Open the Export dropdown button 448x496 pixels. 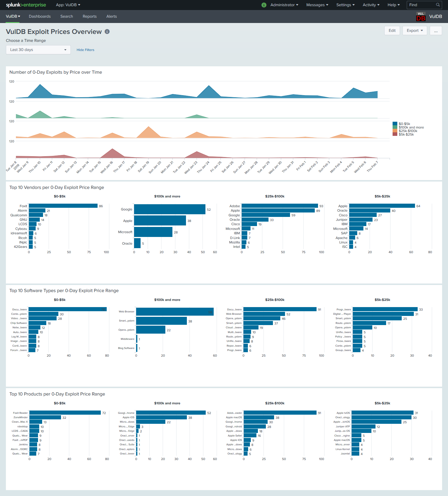(415, 31)
